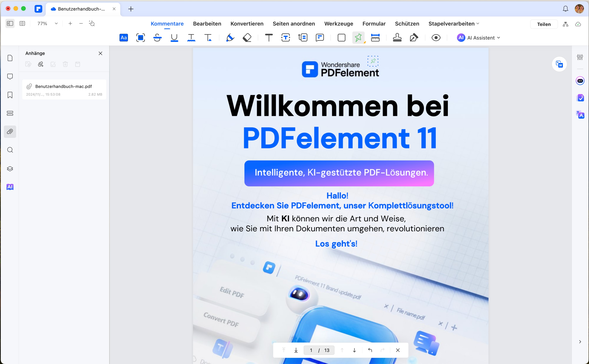Image resolution: width=589 pixels, height=364 pixels.
Task: Open the properties sliders panel
Action: [580, 57]
